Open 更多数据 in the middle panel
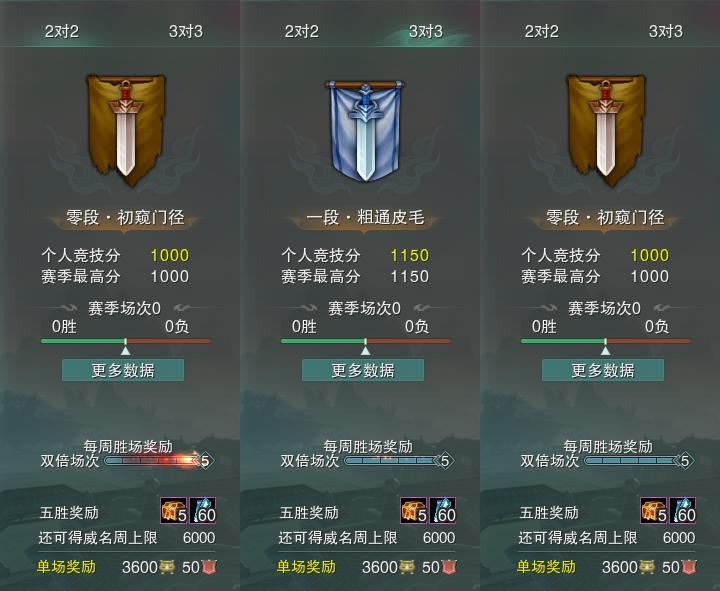720x591 pixels. (x=363, y=370)
